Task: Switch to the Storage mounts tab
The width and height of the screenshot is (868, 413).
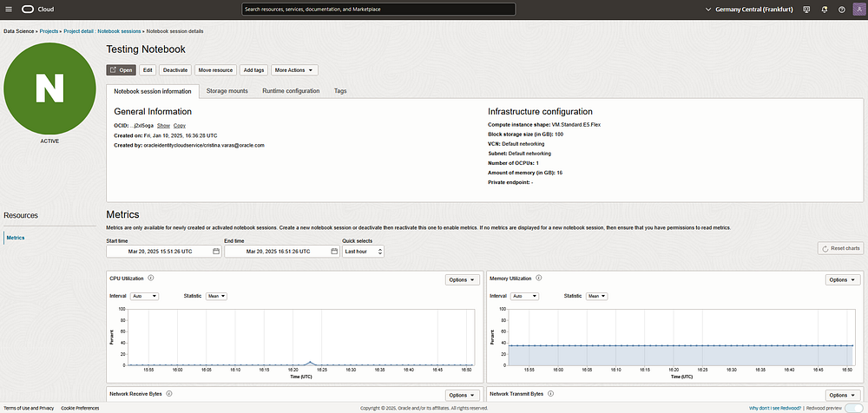Action: point(227,91)
